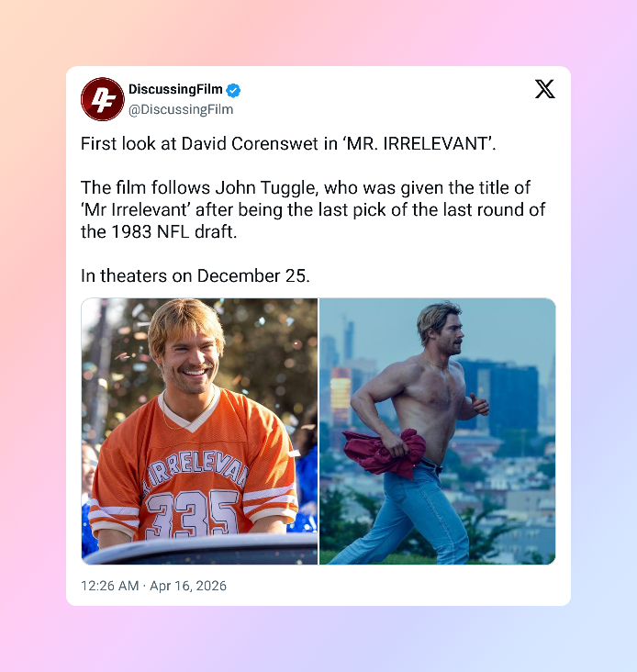
Task: Click the "In theaters on December 25." line
Action: [x=196, y=276]
